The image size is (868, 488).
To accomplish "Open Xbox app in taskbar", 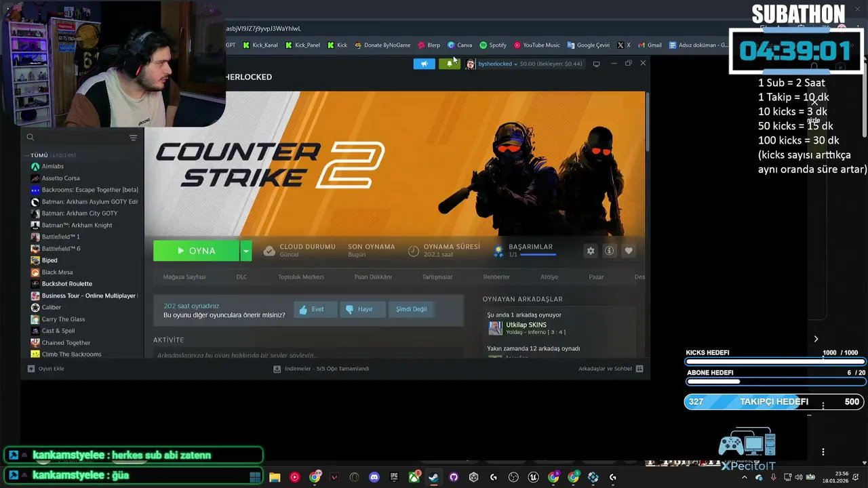I will coord(414,477).
